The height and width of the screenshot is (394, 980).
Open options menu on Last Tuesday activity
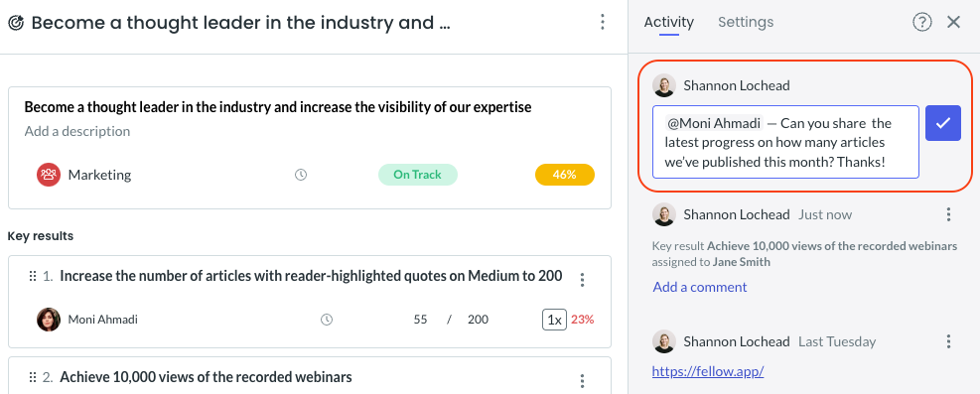(948, 341)
